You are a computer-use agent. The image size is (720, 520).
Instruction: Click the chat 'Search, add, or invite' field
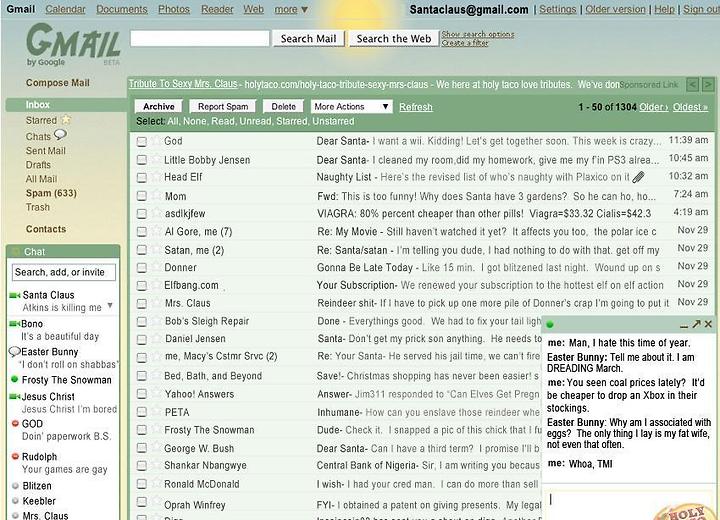[63, 272]
